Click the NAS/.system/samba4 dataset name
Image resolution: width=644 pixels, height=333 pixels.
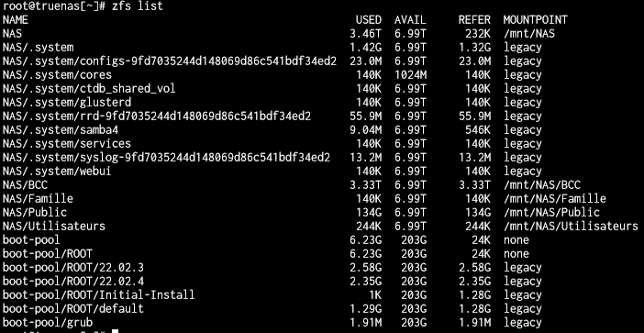(61, 129)
